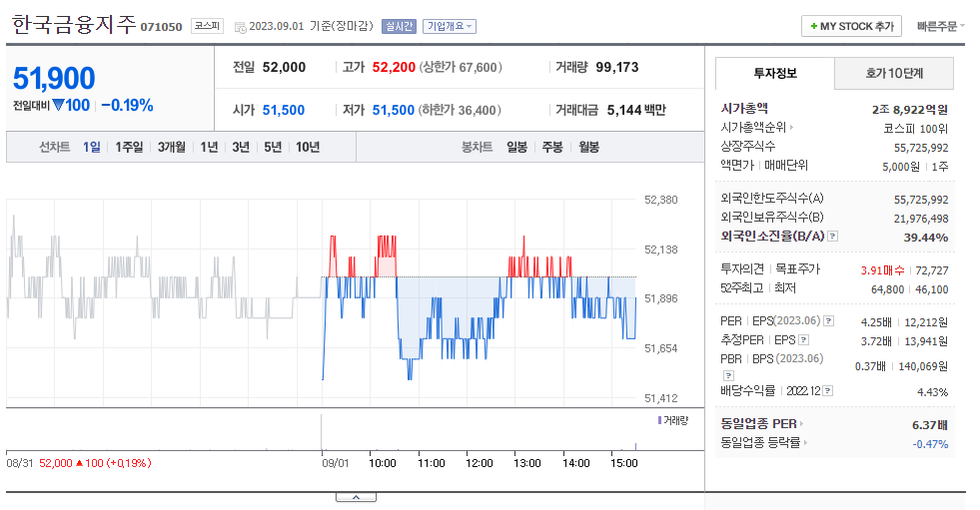This screenshot has height=510, width=980.
Task: Collapse chart with the up-arrow handle
Action: pyautogui.click(x=356, y=497)
